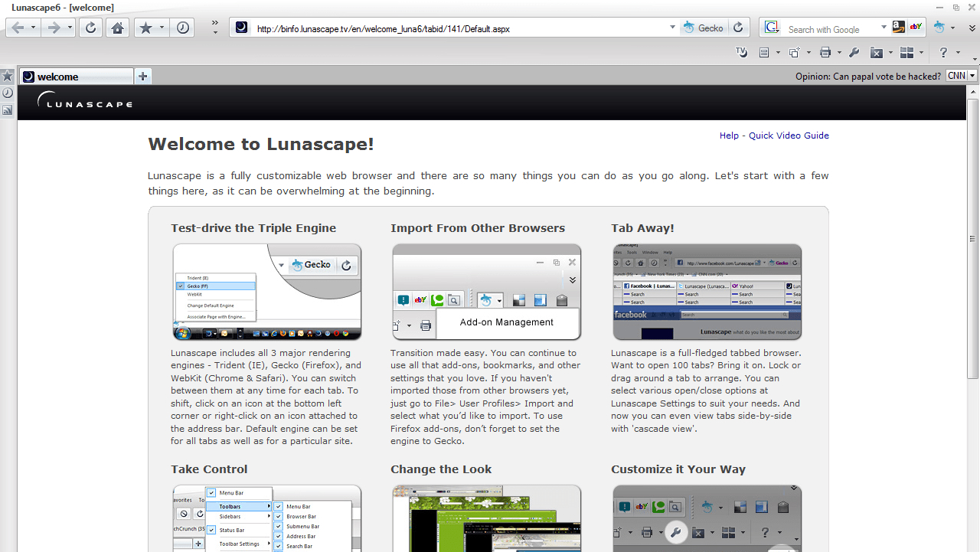Reload the page with the address bar refresh icon
The image size is (980, 552).
[738, 28]
